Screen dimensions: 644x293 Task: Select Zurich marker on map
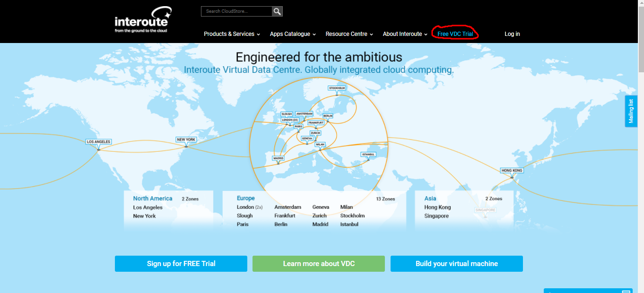pyautogui.click(x=315, y=133)
